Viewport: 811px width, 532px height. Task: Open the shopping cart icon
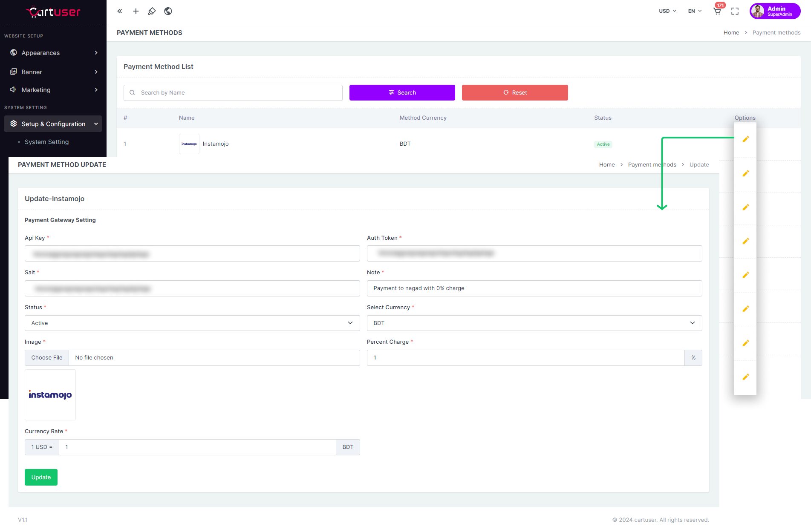[717, 11]
